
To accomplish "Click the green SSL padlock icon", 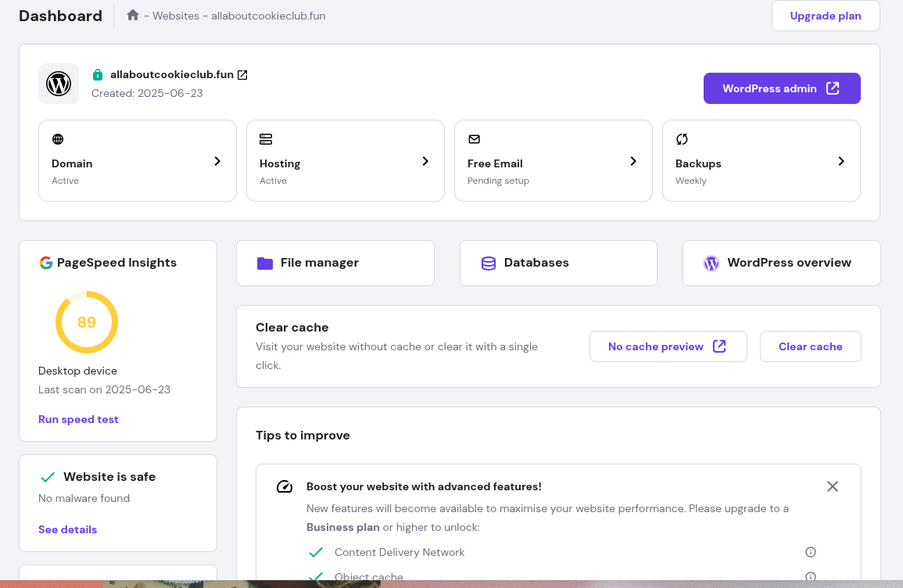I will (x=98, y=74).
